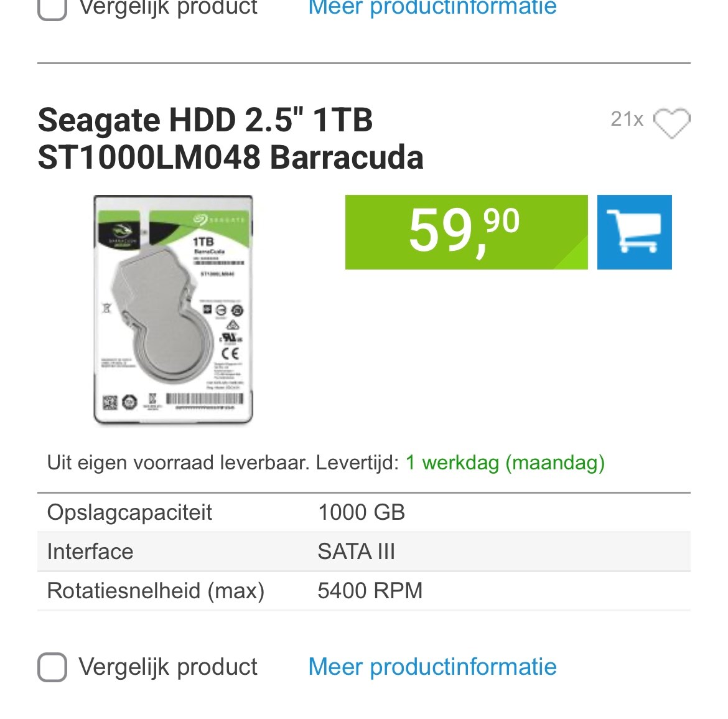The width and height of the screenshot is (728, 719).
Task: Add the Seagate HDD to the shopping cart
Action: pyautogui.click(x=634, y=232)
